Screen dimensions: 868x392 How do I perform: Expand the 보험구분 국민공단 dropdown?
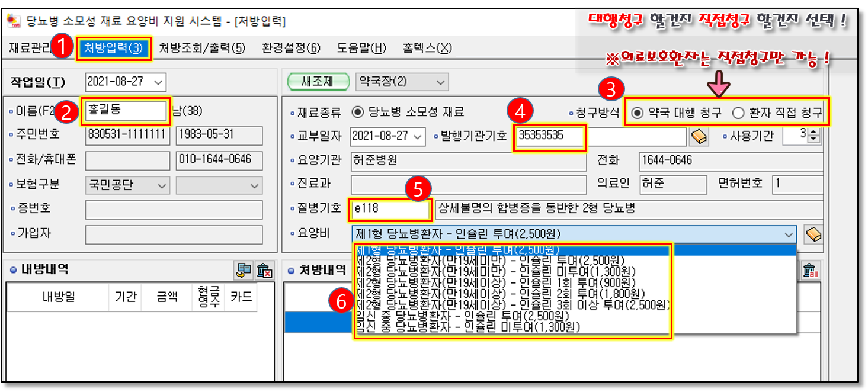point(162,186)
